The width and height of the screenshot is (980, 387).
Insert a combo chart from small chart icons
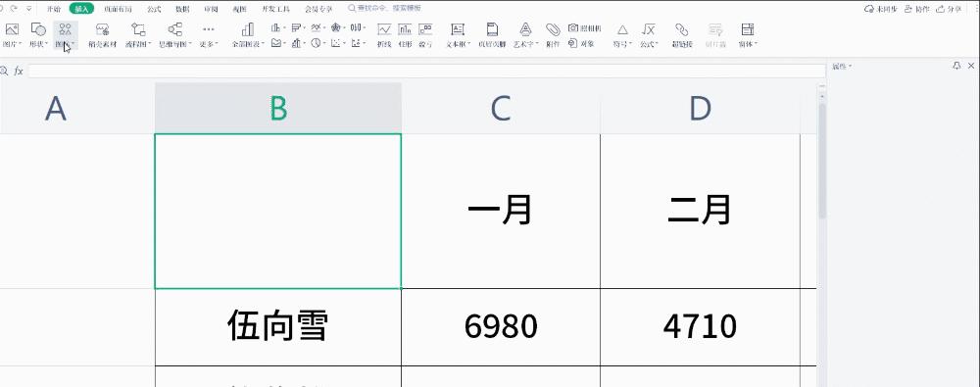point(296,43)
